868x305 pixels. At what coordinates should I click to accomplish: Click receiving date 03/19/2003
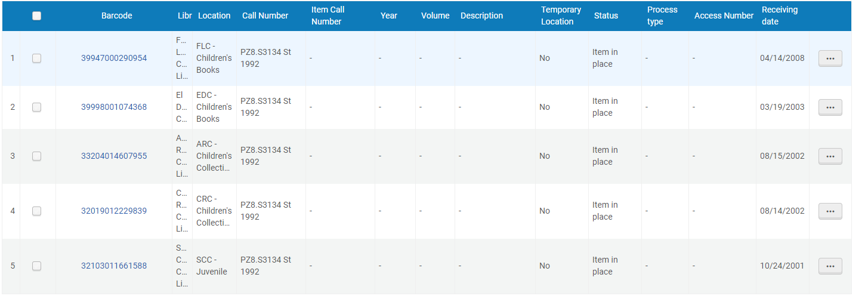(782, 107)
